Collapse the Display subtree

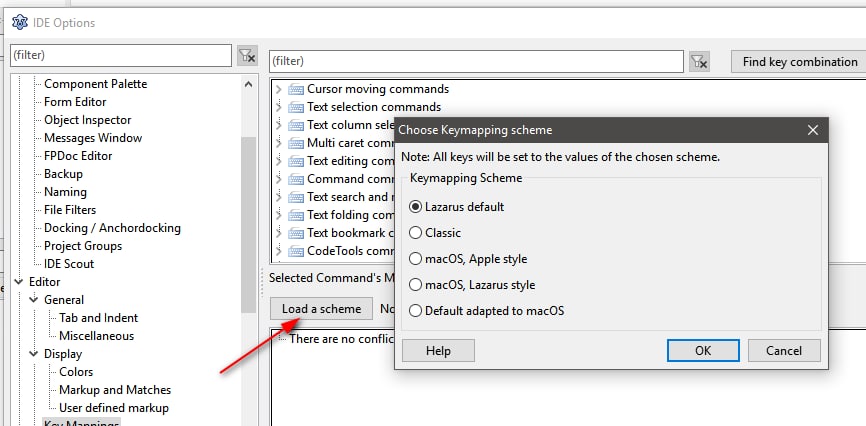click(34, 354)
